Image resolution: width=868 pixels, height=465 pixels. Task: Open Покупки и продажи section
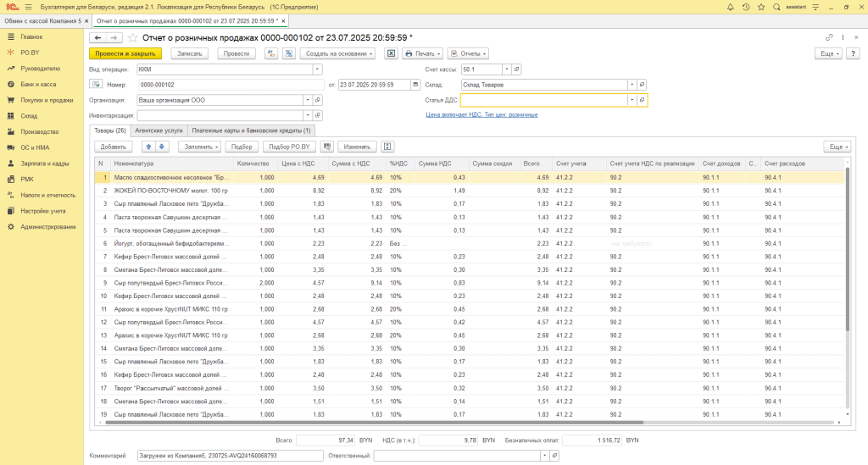(47, 100)
